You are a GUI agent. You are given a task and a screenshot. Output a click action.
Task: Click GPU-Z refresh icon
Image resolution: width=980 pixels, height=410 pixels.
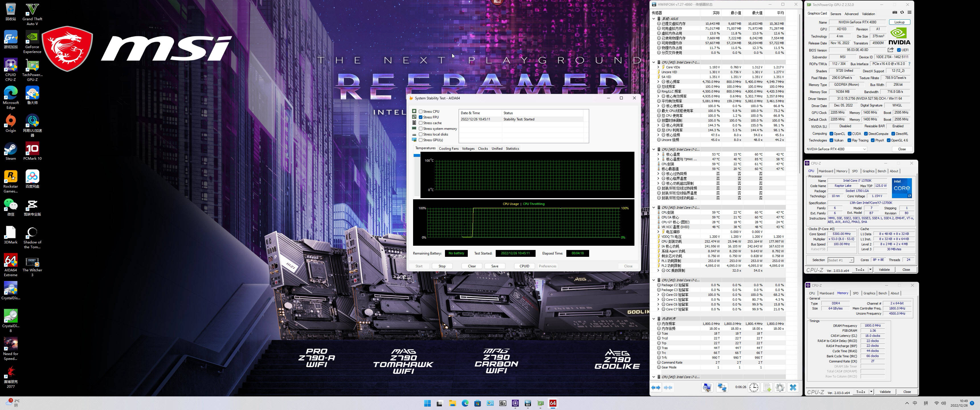point(902,12)
